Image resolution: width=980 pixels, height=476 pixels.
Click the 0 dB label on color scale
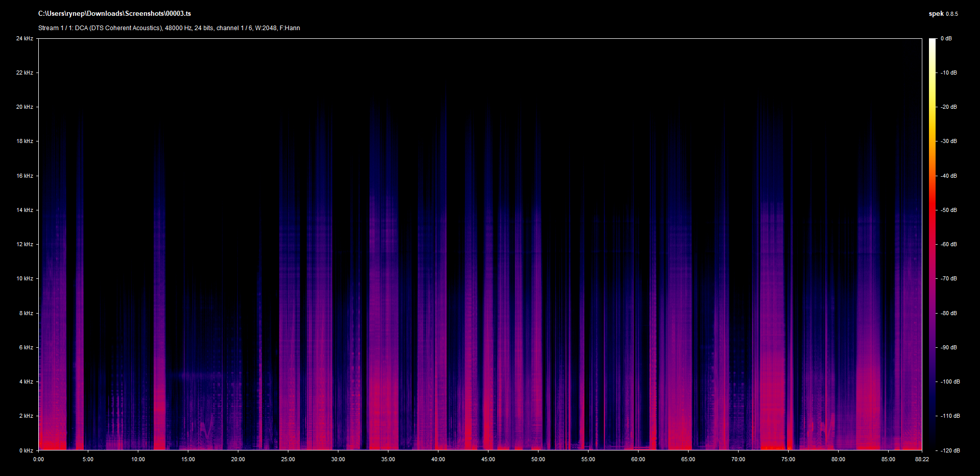point(946,38)
